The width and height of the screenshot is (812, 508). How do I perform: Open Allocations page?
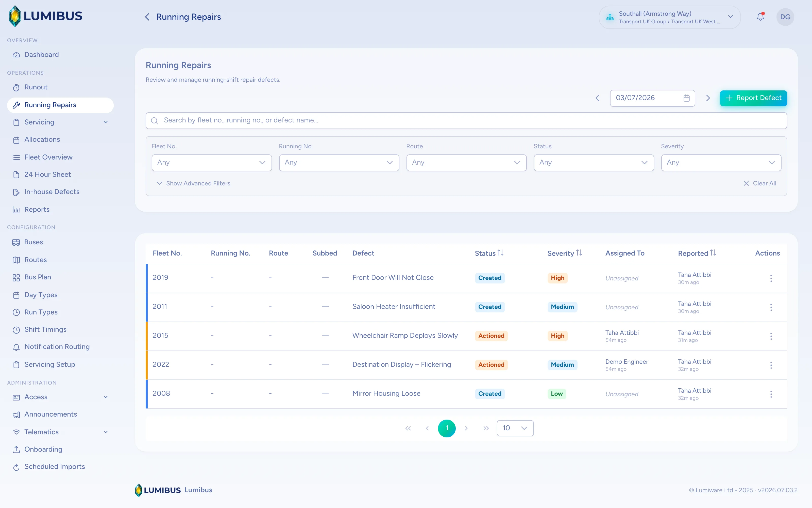pos(60,139)
